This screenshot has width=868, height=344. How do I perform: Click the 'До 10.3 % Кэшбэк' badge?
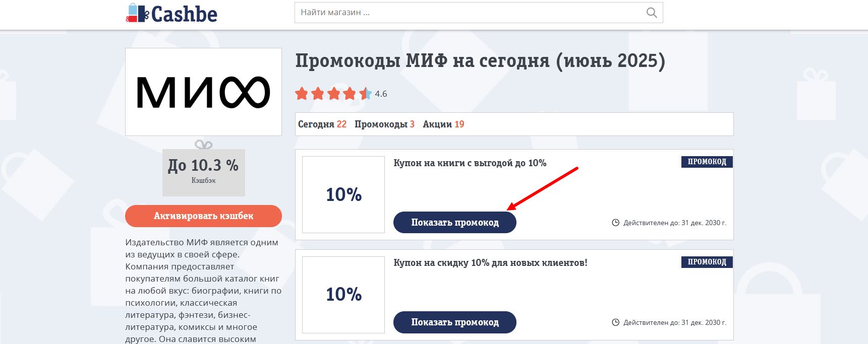(x=203, y=172)
